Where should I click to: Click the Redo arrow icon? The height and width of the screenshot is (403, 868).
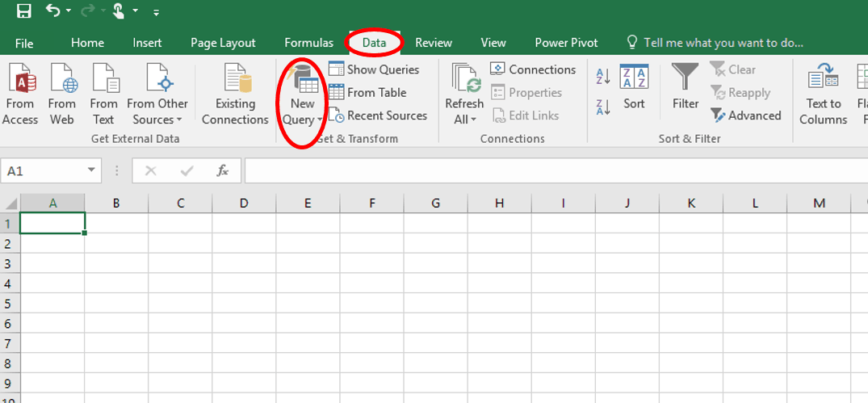tap(86, 10)
